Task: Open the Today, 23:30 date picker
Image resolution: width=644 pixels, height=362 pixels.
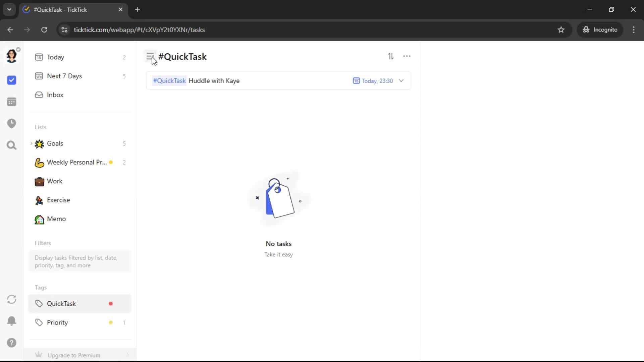Action: 373,81
